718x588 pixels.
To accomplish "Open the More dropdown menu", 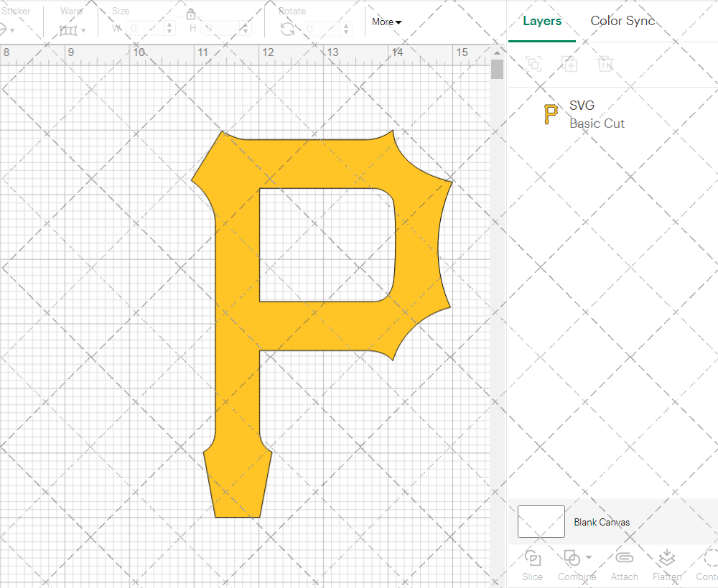I will pos(386,22).
